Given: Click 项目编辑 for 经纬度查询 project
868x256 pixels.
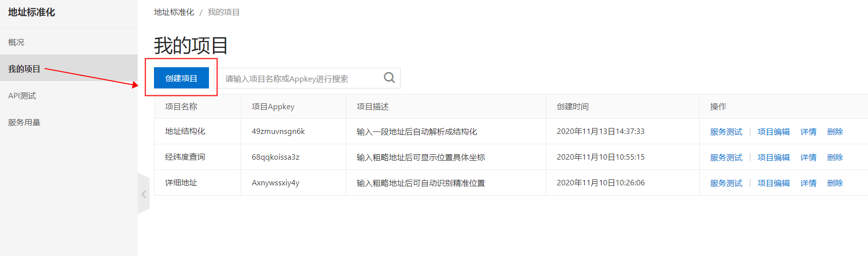Looking at the screenshot, I should 773,157.
